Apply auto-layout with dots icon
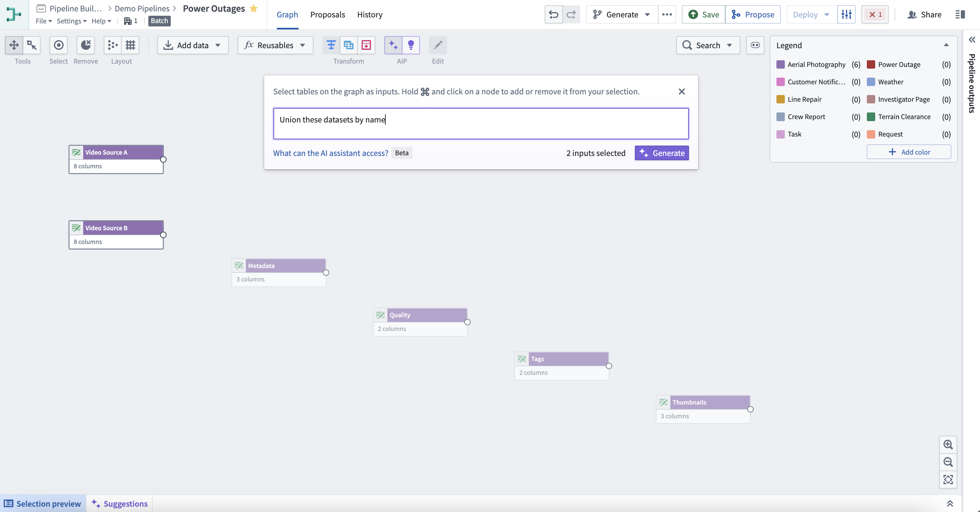Viewport: 980px width, 512px height. [112, 45]
